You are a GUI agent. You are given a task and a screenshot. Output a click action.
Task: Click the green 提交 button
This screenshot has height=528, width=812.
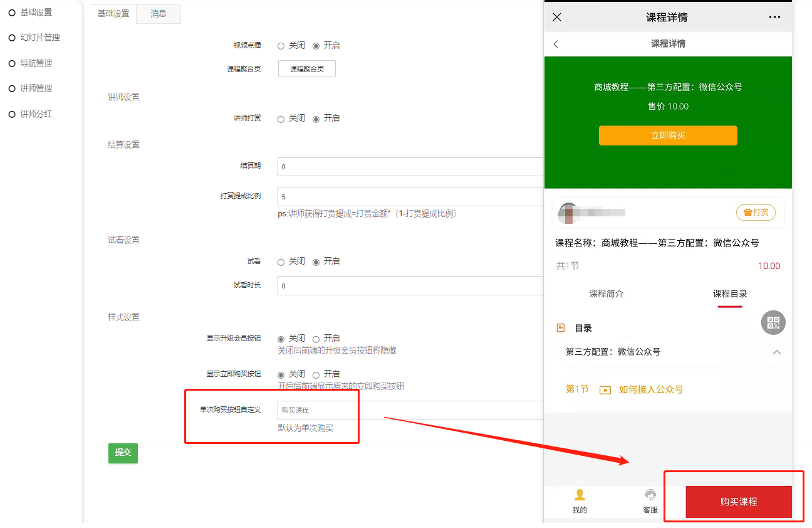tap(123, 453)
